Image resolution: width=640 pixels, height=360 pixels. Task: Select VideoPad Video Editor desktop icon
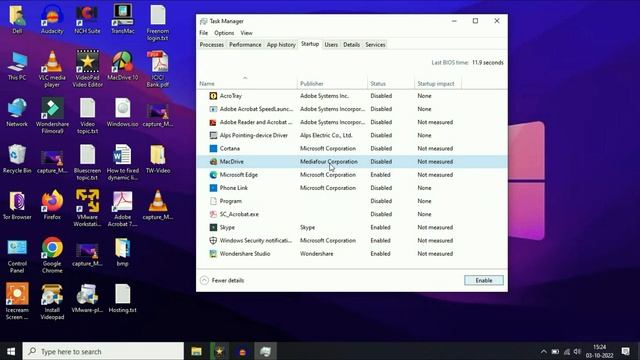87,69
